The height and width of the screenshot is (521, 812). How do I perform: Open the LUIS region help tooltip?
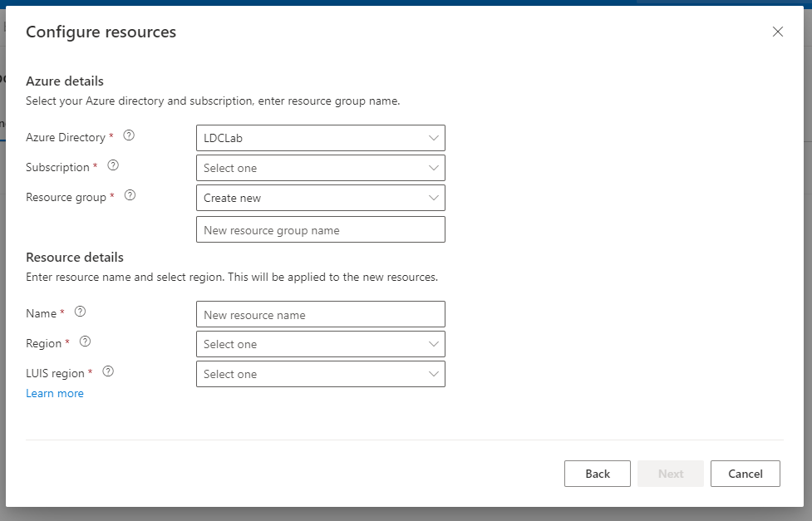coord(107,371)
